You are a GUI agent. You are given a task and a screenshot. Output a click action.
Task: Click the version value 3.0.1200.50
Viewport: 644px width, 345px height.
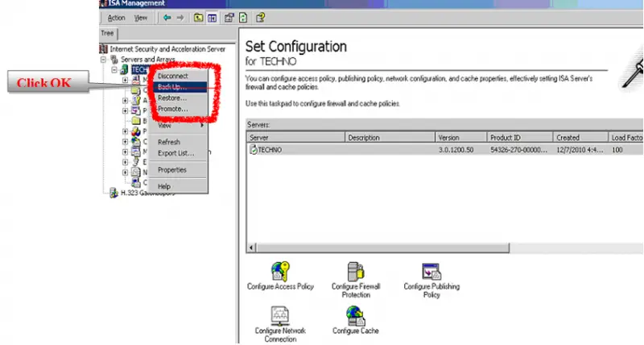tap(456, 150)
